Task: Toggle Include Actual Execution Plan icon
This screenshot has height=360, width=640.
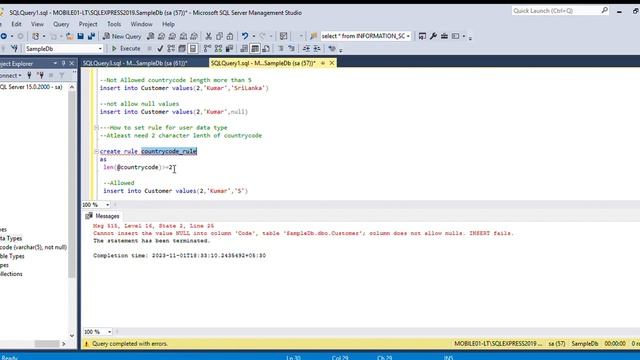Action: (x=207, y=49)
